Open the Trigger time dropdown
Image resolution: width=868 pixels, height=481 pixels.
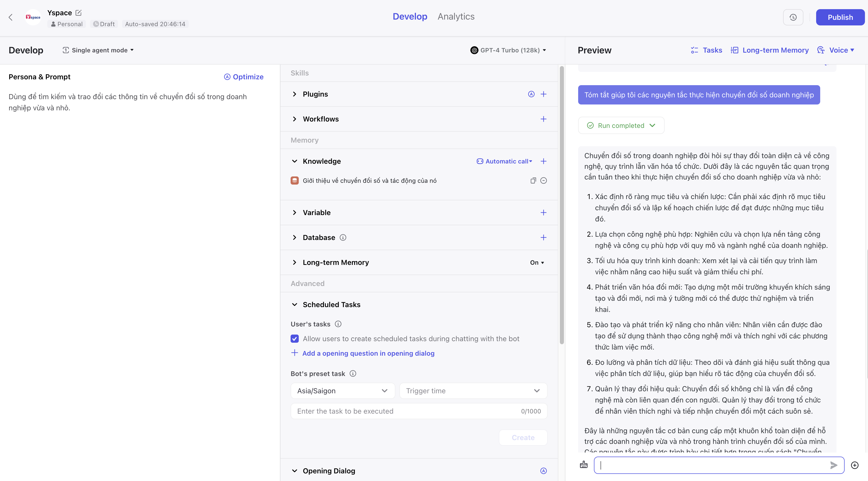pyautogui.click(x=473, y=391)
